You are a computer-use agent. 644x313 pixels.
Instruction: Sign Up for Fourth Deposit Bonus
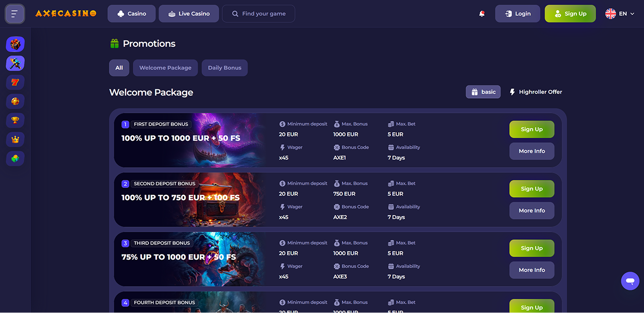pos(532,307)
